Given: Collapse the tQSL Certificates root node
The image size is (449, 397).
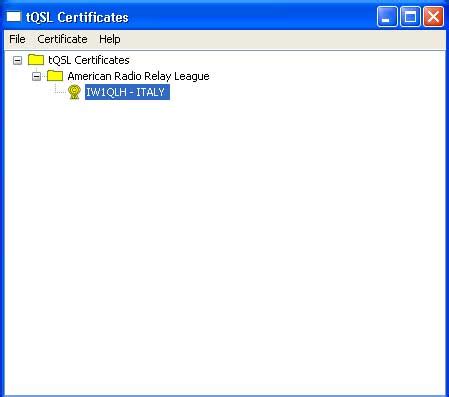Looking at the screenshot, I should pos(17,60).
